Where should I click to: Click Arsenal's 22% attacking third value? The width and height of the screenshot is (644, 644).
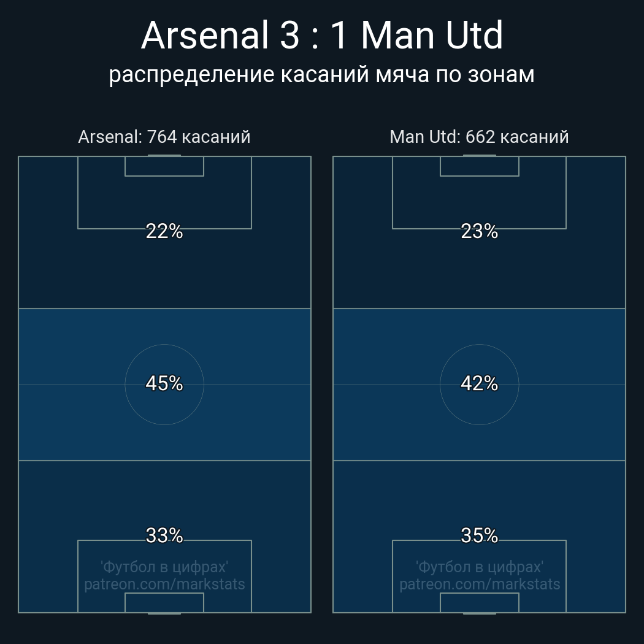[164, 231]
